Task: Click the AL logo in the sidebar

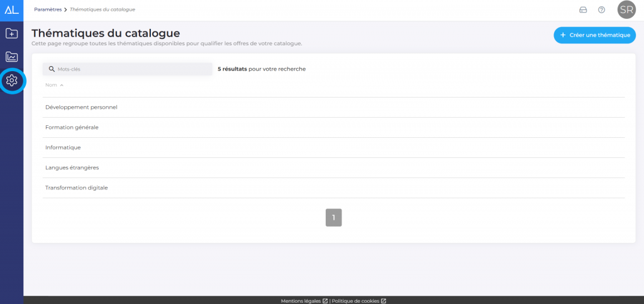Action: 11,9
